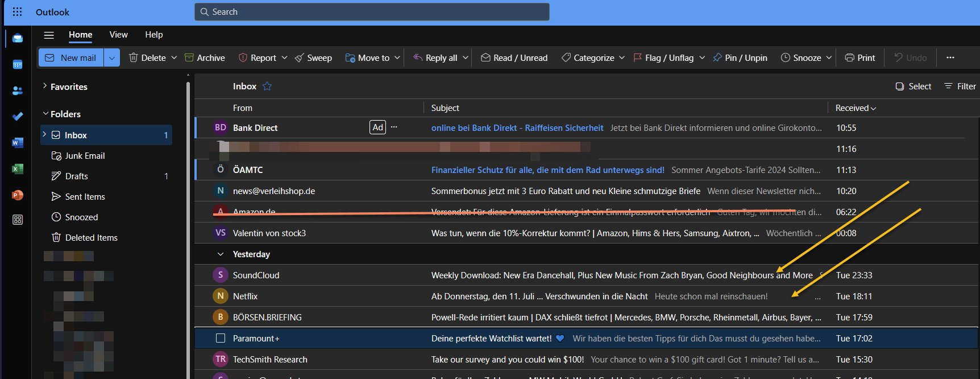Collapse the Yesterday message group
This screenshot has height=379, width=980.
tap(221, 254)
